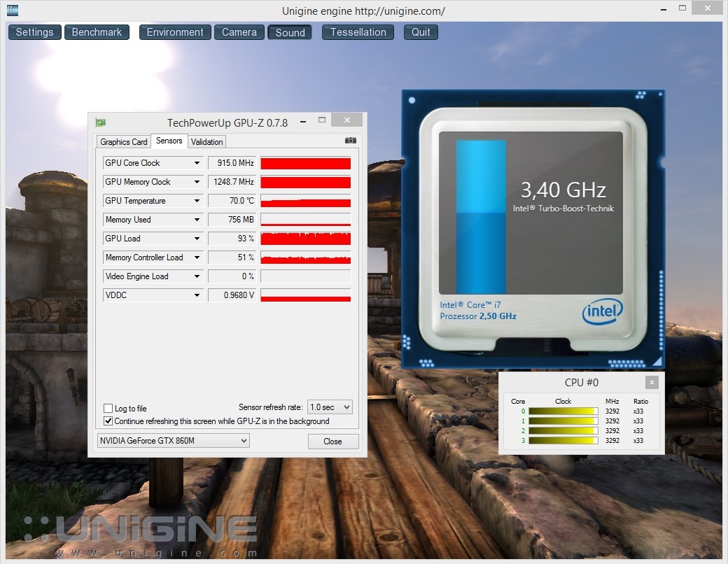
Task: Click the Quit button in Unigine
Action: (x=421, y=32)
